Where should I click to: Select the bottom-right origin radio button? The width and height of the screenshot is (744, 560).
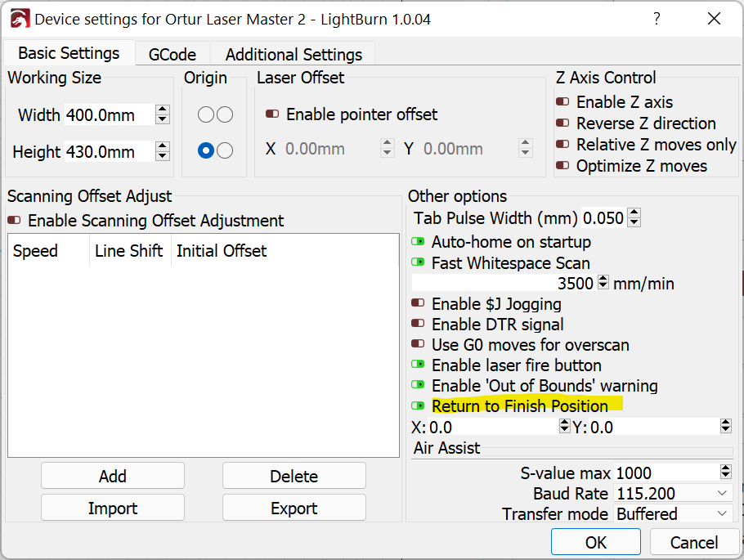pyautogui.click(x=225, y=150)
